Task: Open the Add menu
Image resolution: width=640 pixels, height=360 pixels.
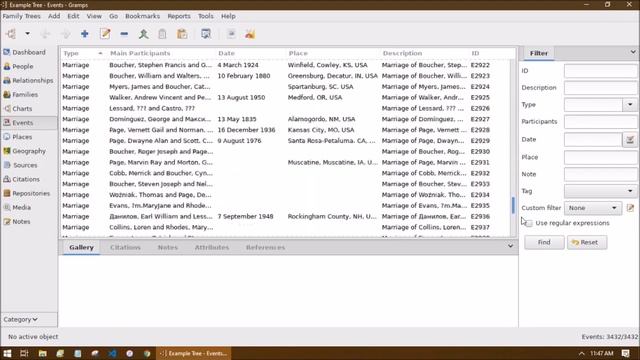Action: point(54,16)
